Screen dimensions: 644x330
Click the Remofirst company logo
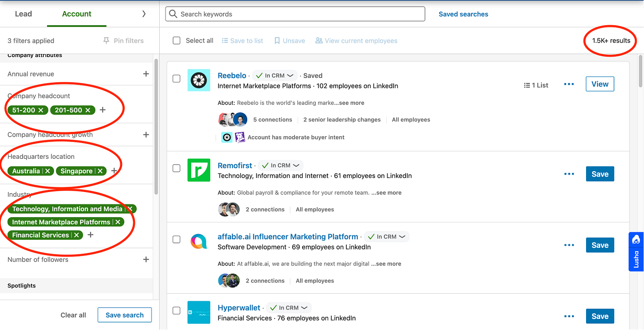(x=199, y=170)
